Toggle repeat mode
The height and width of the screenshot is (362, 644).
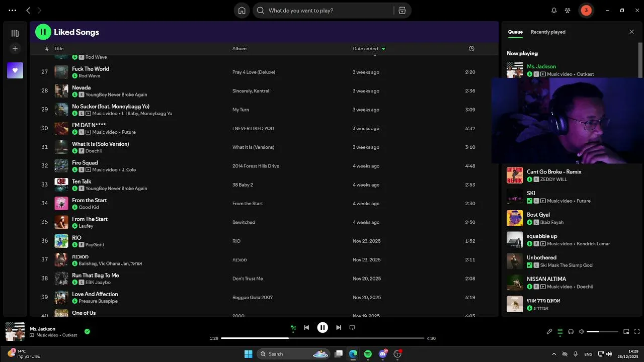pyautogui.click(x=352, y=327)
